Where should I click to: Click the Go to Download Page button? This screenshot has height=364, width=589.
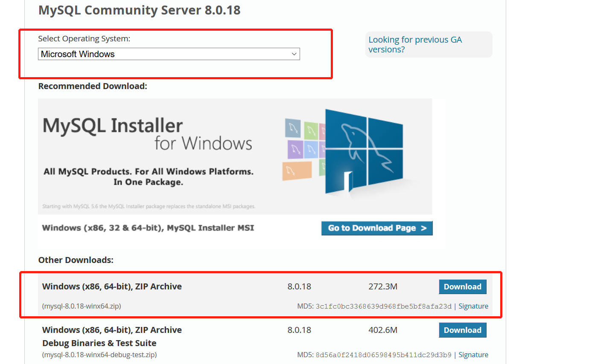click(x=377, y=228)
